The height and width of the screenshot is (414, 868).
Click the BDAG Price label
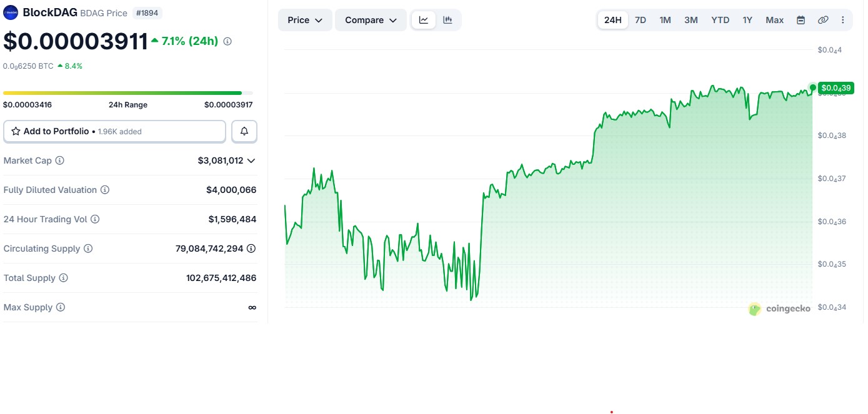(x=104, y=12)
